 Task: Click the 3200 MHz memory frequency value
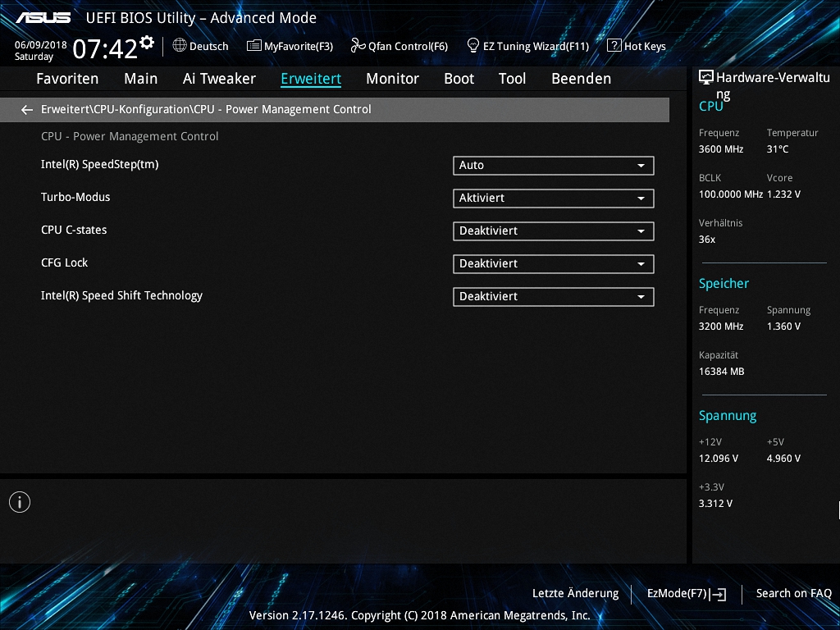tap(721, 326)
